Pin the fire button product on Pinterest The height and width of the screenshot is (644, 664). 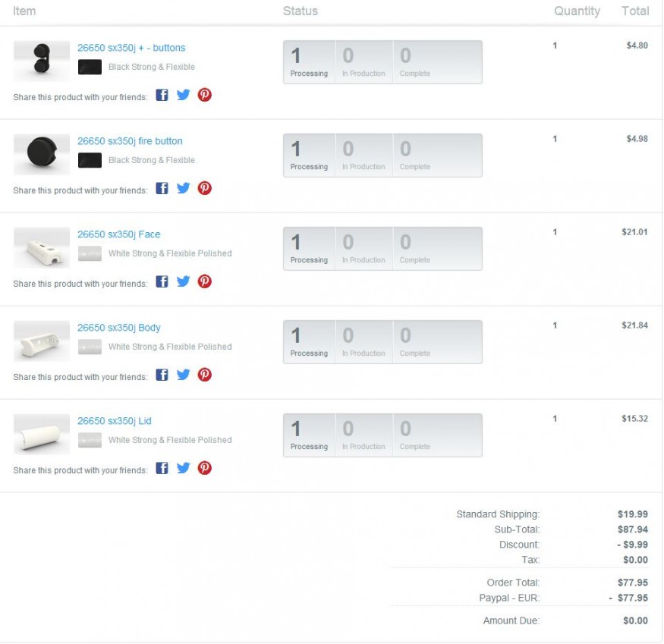point(204,188)
